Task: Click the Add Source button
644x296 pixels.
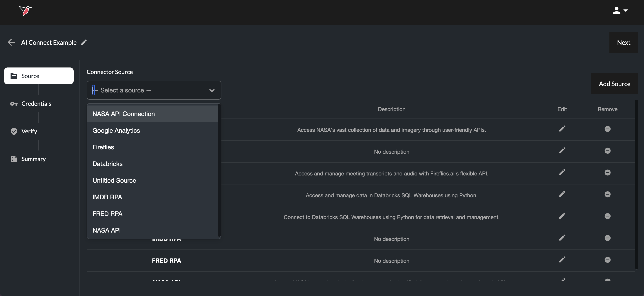Action: (x=614, y=84)
